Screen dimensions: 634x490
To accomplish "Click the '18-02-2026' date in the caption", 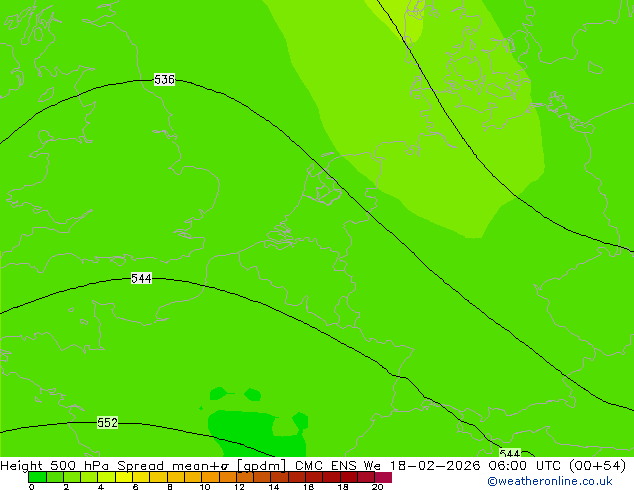I will pos(435,466).
